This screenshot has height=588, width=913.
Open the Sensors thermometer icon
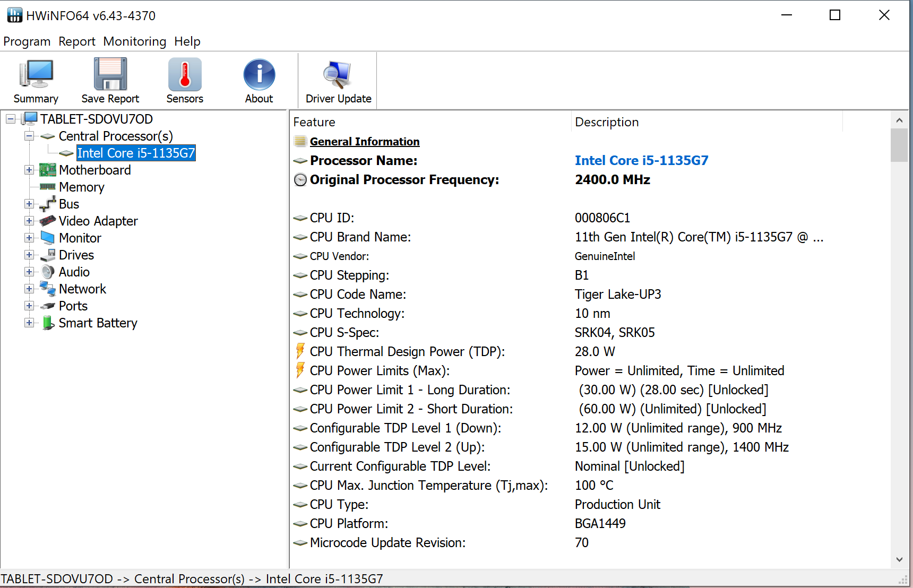(x=185, y=75)
